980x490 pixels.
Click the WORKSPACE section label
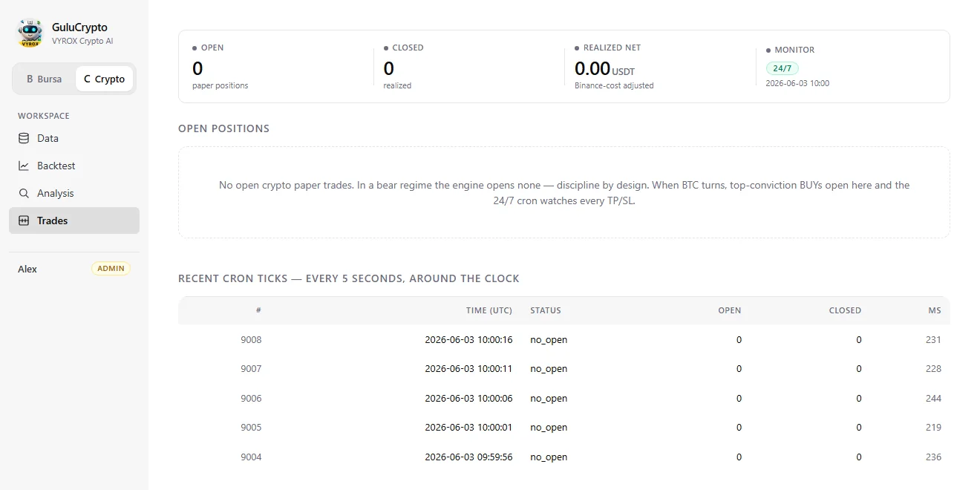pyautogui.click(x=44, y=116)
